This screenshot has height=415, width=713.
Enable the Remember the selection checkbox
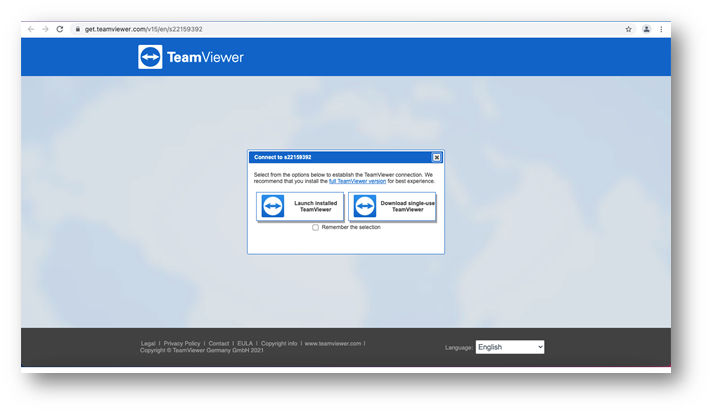point(315,227)
